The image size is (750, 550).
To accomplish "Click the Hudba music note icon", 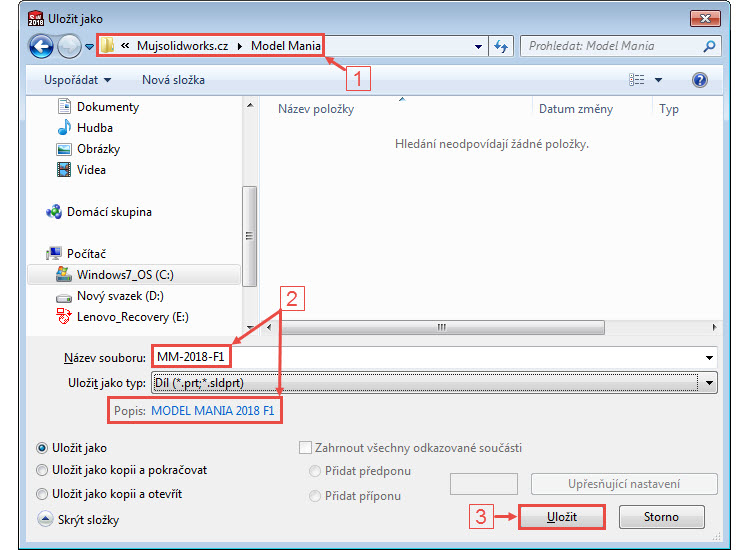I will pos(64,127).
